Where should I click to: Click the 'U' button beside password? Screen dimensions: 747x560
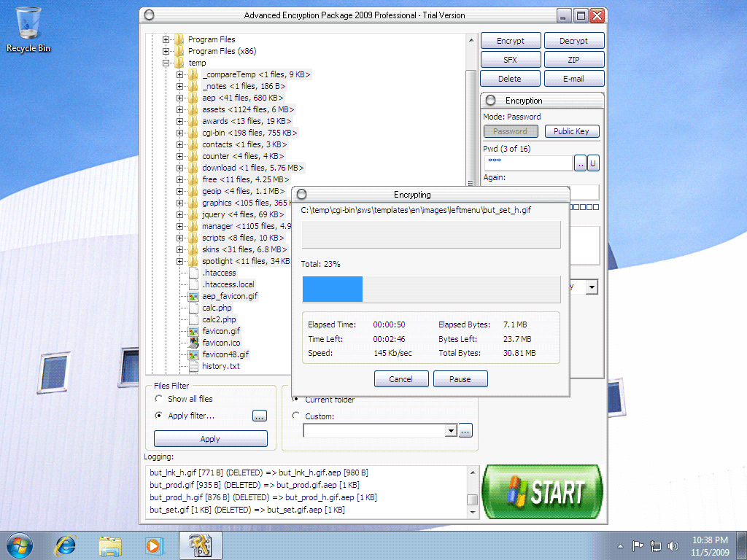pos(593,163)
